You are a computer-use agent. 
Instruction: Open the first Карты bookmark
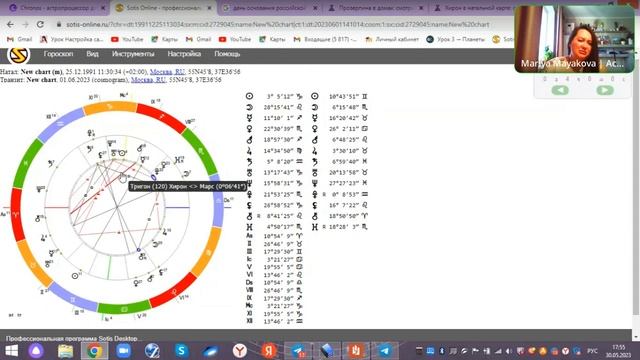point(164,39)
